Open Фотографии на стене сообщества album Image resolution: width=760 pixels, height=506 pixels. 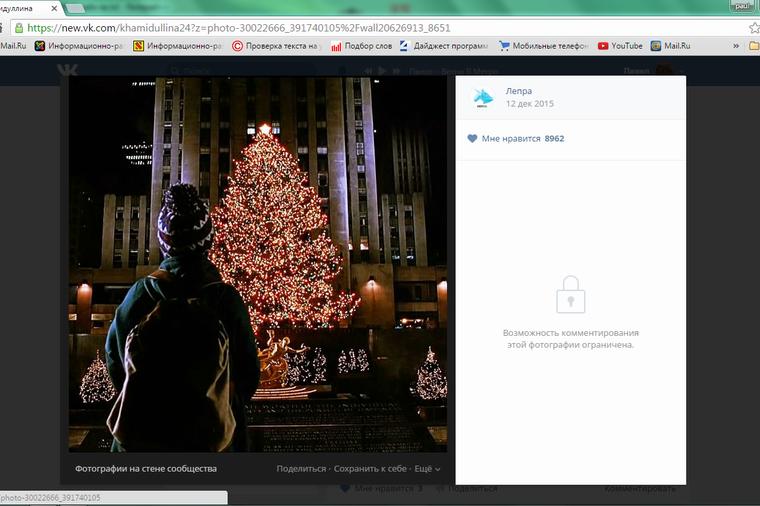[x=145, y=468]
